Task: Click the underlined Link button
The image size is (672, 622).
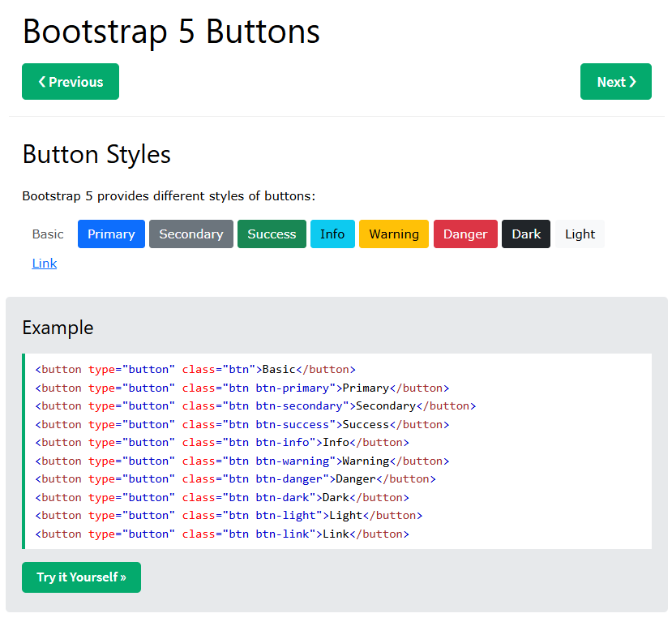Action: click(44, 264)
